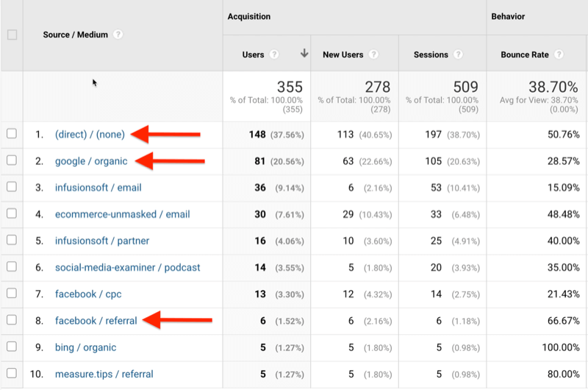Click users value 16 in infusionsoft partner row

pyautogui.click(x=260, y=241)
